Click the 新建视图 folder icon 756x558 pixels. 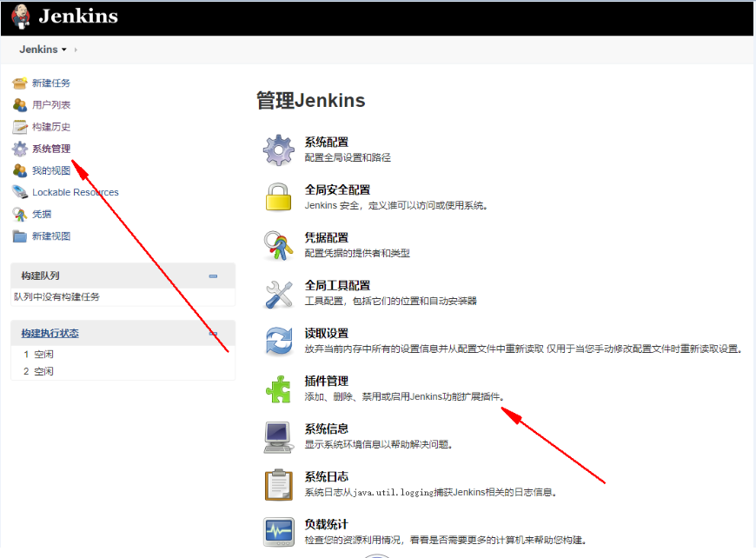(x=20, y=236)
